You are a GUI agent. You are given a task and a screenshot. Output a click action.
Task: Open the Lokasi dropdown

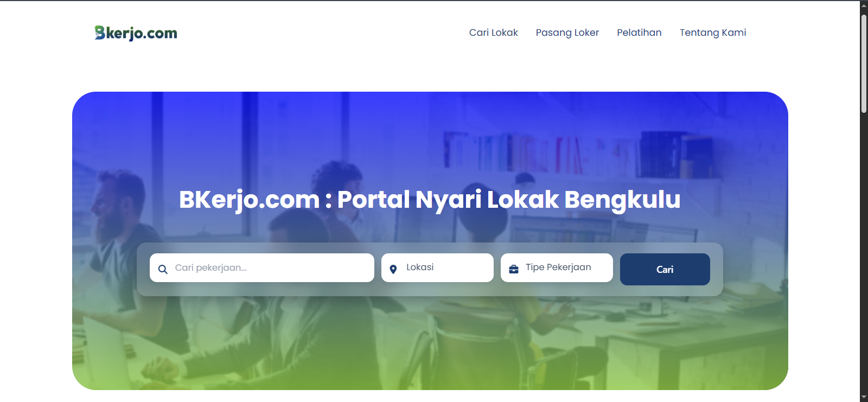pyautogui.click(x=437, y=267)
